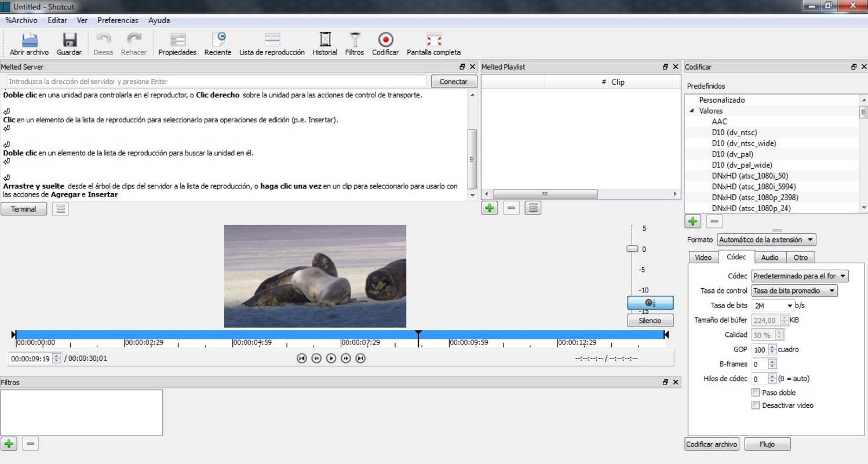
Task: Save project using Guardar icon
Action: (69, 44)
